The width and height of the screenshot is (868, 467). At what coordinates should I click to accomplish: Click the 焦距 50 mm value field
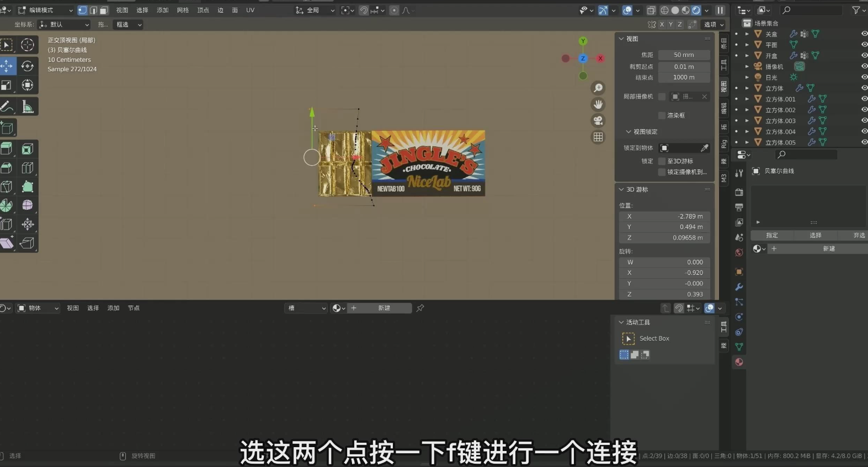click(x=683, y=55)
